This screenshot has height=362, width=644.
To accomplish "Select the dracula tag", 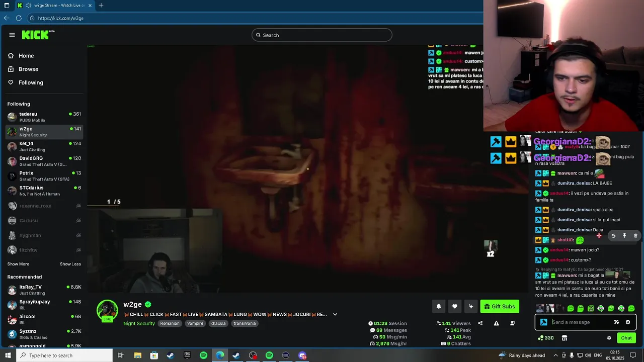I will tap(218, 323).
